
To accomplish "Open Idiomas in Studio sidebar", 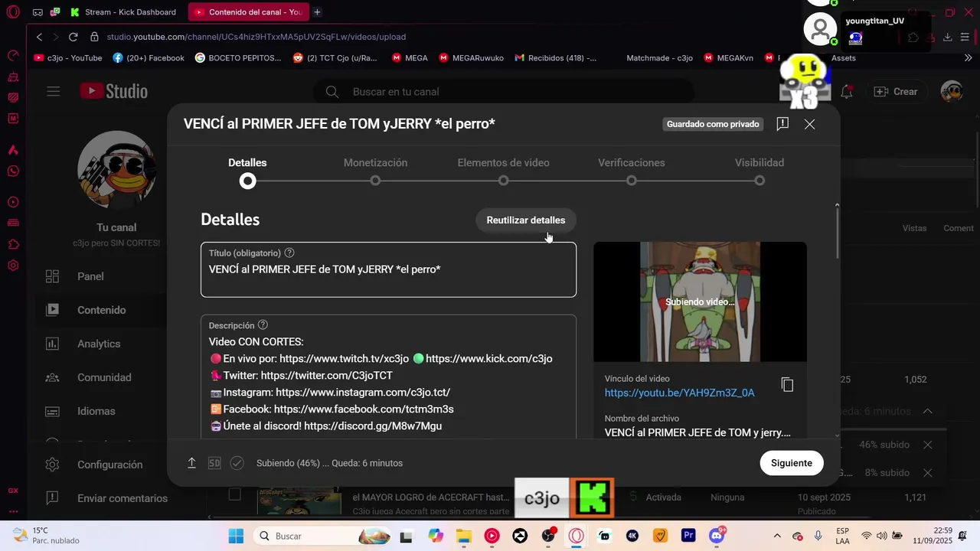I will 96,411.
